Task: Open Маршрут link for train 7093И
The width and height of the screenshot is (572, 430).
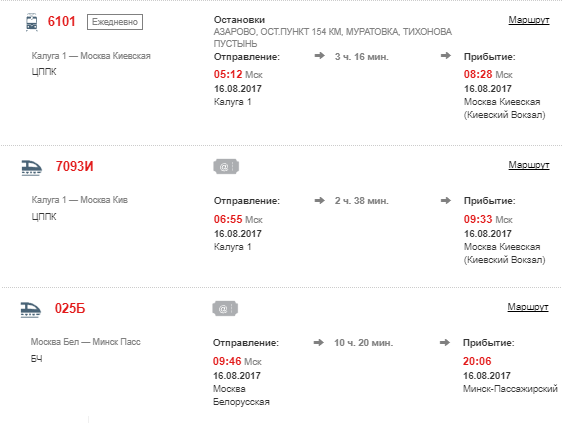Action: click(x=529, y=165)
